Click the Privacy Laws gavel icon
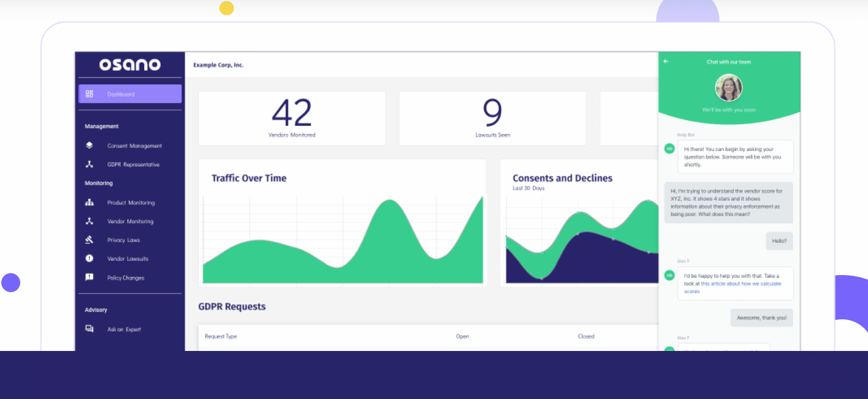Screen dimensions: 868x399 (x=89, y=240)
